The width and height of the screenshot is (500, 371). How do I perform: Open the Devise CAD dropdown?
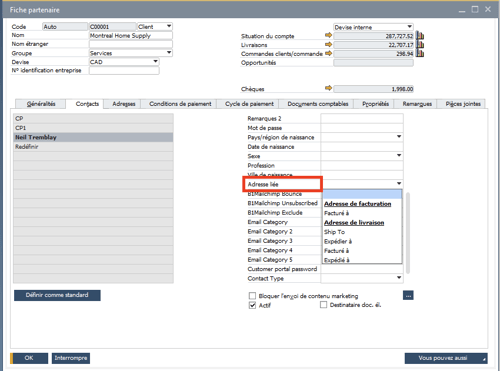coord(155,62)
